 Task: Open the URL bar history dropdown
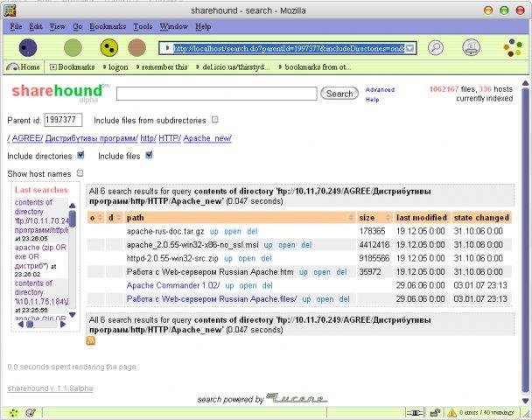(409, 48)
